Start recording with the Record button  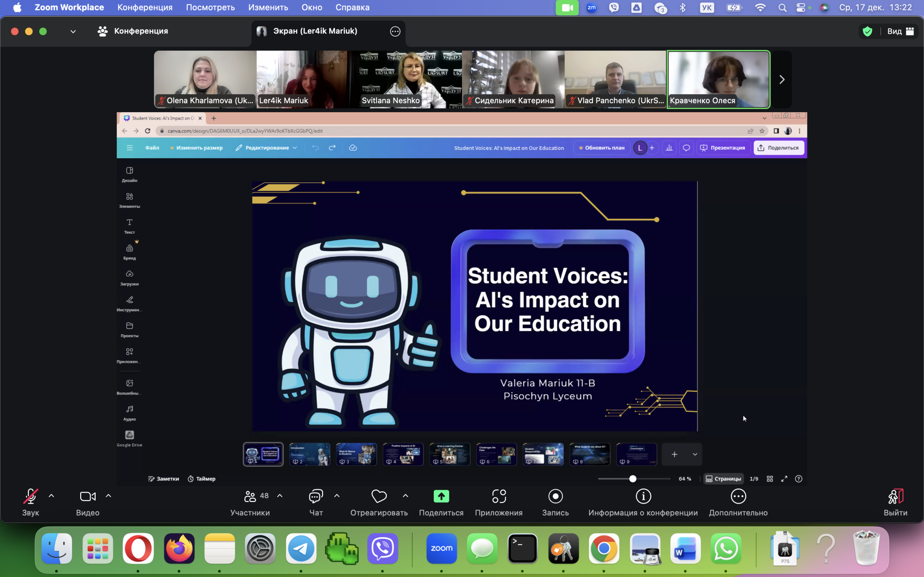tap(555, 497)
